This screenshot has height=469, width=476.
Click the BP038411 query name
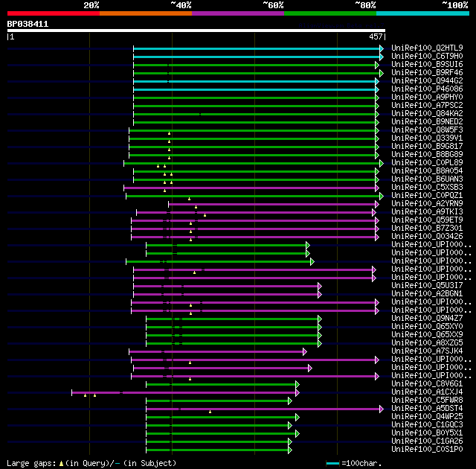click(x=28, y=24)
